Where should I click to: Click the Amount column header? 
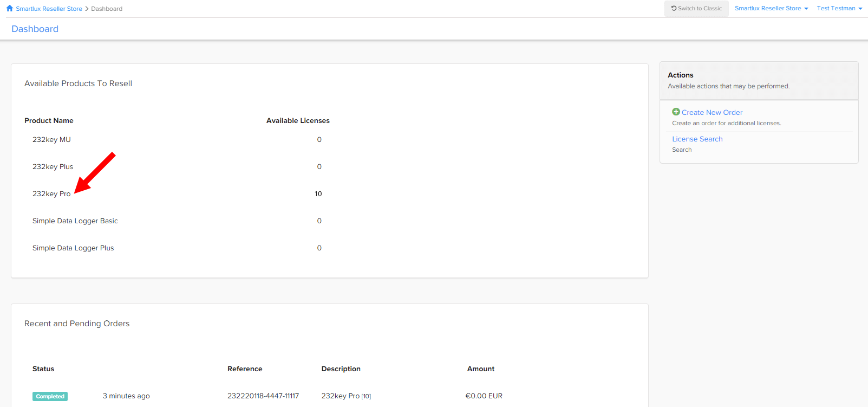click(481, 369)
